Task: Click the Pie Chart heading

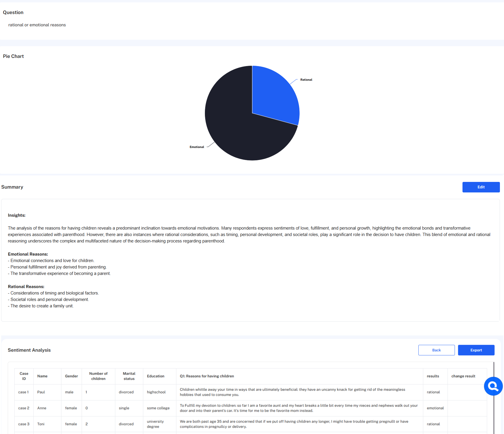Action: 13,56
